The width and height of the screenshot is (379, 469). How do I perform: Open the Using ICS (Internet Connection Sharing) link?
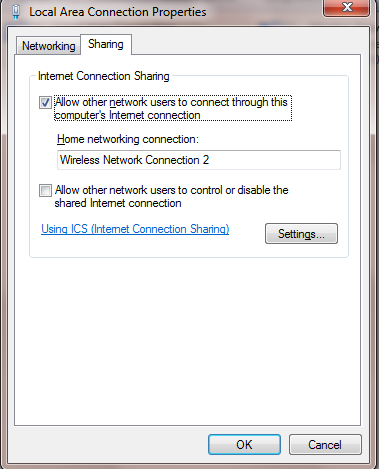(x=135, y=229)
